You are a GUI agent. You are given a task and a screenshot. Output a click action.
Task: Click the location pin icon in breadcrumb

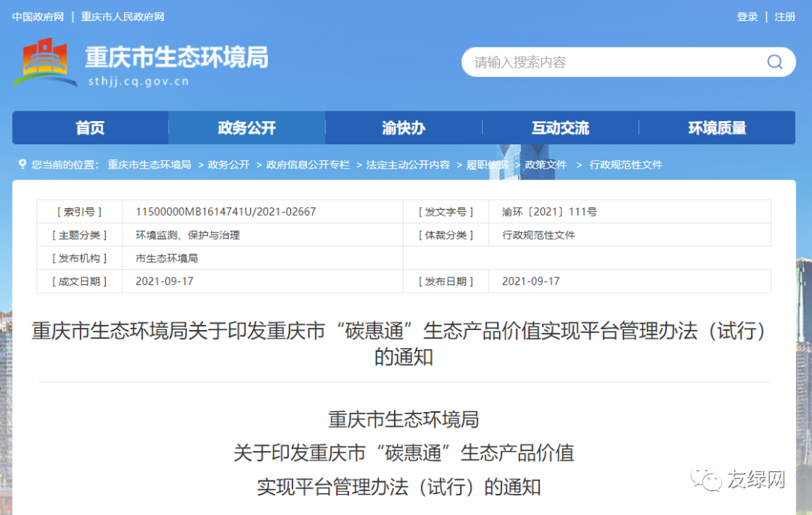[22, 165]
